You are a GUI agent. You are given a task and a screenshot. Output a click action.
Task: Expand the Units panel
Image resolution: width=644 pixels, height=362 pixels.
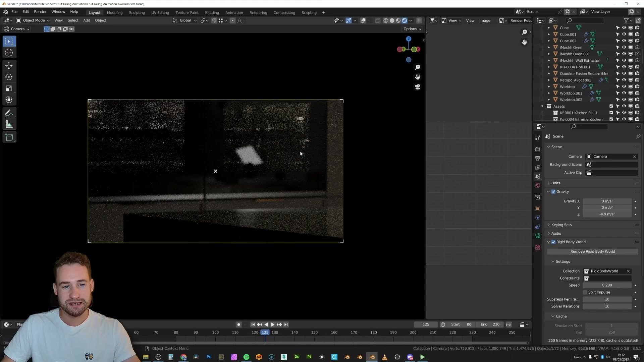tap(556, 183)
